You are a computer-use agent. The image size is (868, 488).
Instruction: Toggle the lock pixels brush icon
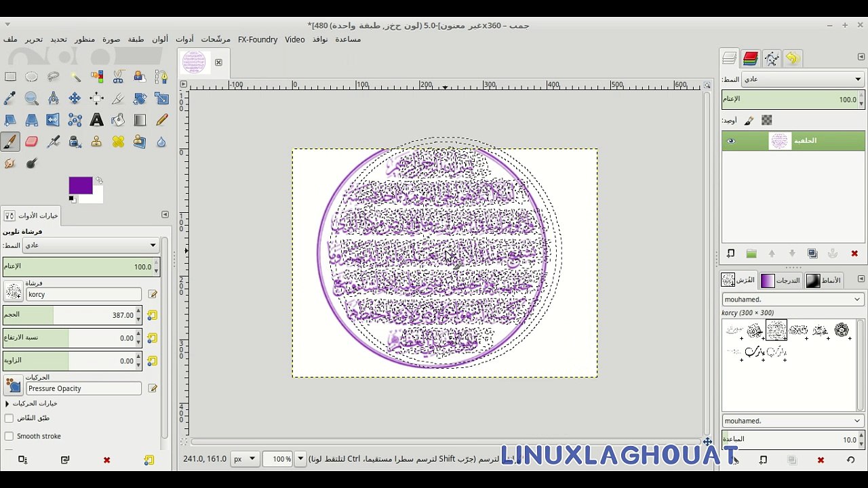[x=749, y=121]
